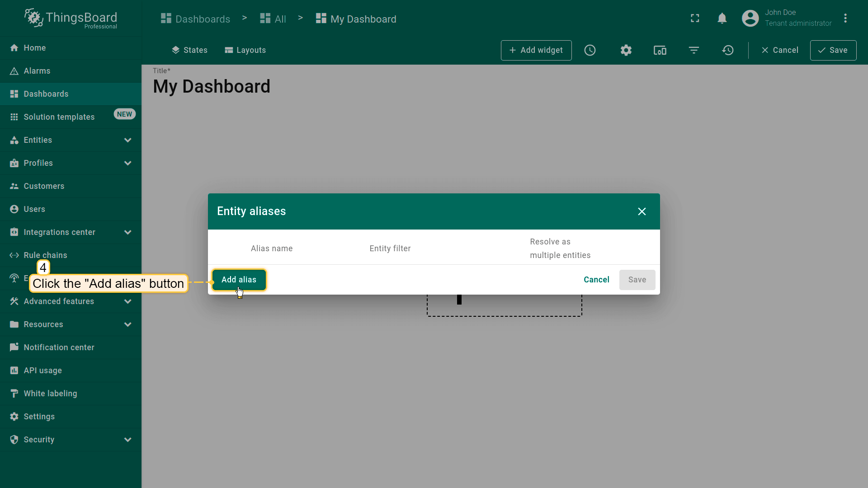Viewport: 868px width, 488px height.
Task: Click the Add widget button
Action: (536, 50)
